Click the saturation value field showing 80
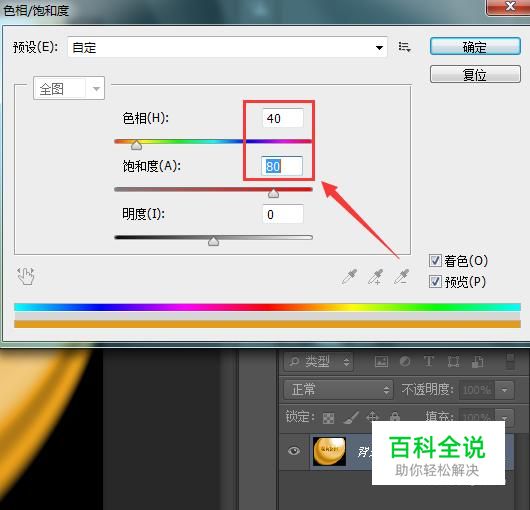The width and height of the screenshot is (530, 510). click(x=282, y=166)
